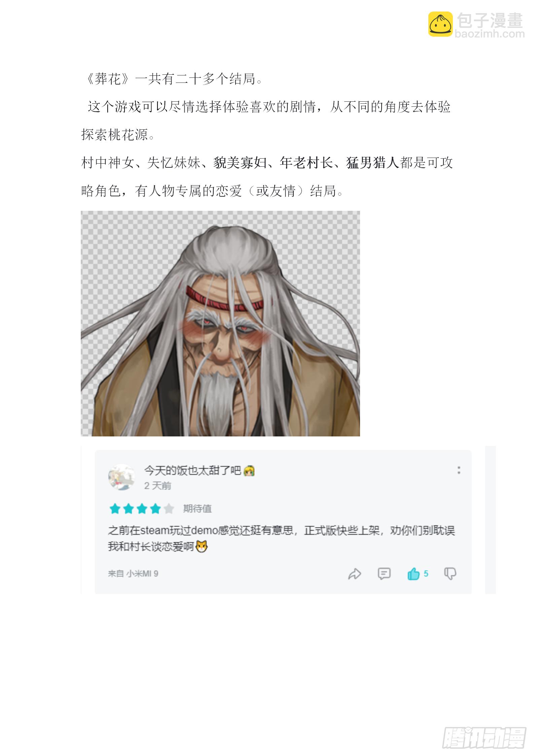
Task: Select the first rating star
Action: (x=115, y=508)
